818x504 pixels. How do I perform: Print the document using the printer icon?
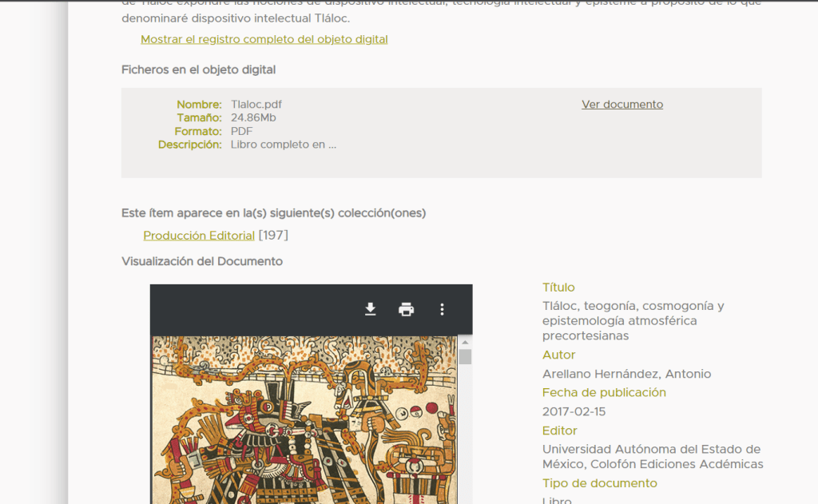[406, 310]
